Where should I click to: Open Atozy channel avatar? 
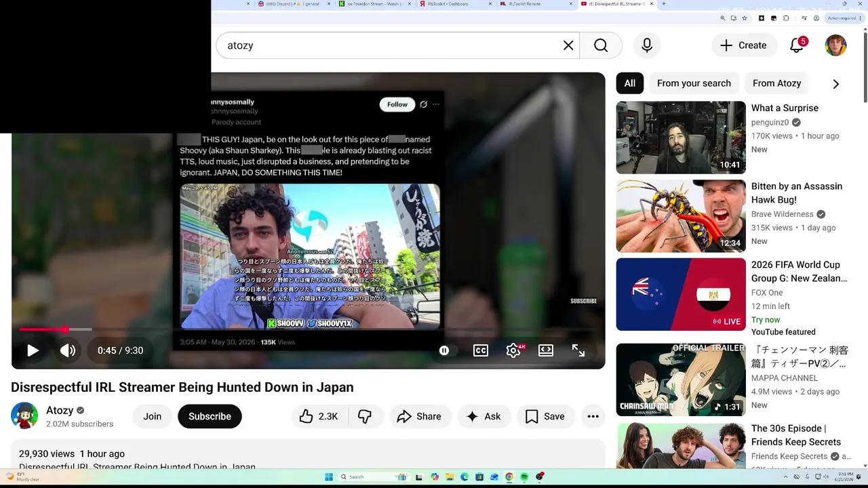24,415
